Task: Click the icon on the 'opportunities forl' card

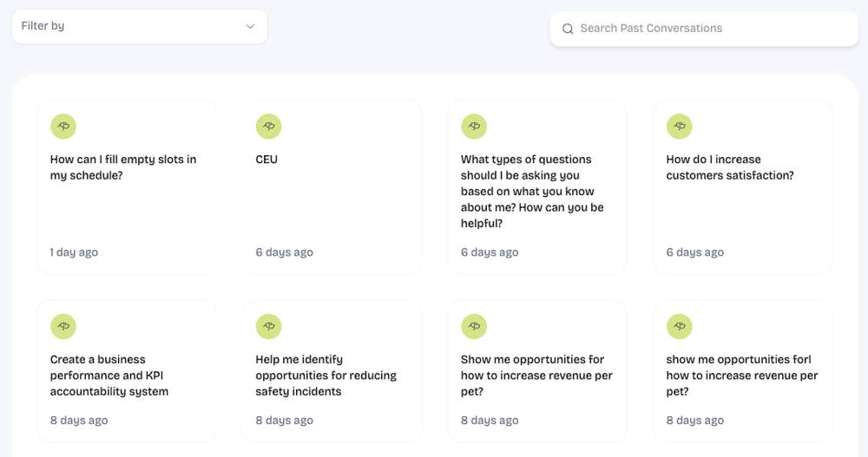Action: (x=679, y=326)
